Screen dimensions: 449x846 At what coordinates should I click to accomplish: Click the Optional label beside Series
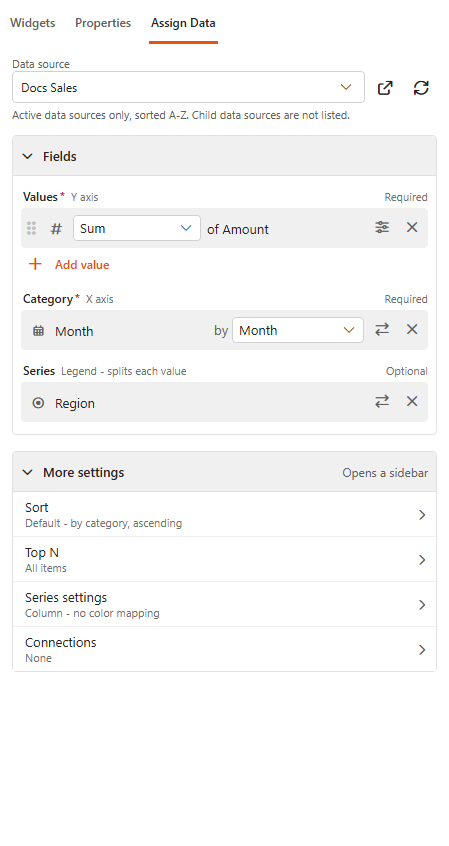406,371
